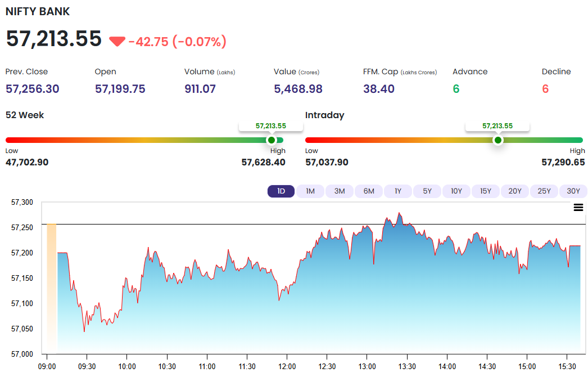
Task: Pick the 30Y chart range
Action: [573, 191]
